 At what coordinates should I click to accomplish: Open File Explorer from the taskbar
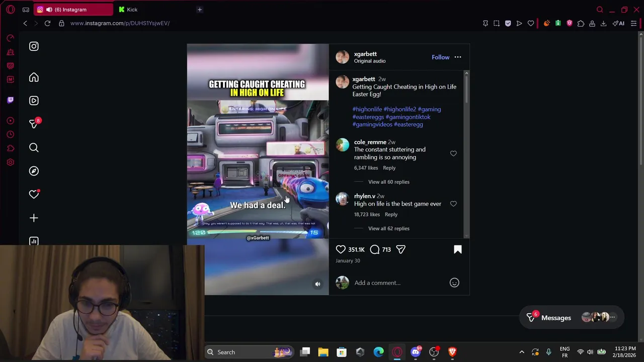pyautogui.click(x=323, y=352)
